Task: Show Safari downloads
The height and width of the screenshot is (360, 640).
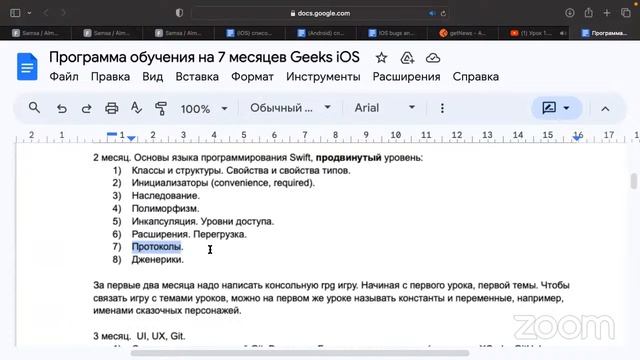Action: tap(570, 13)
